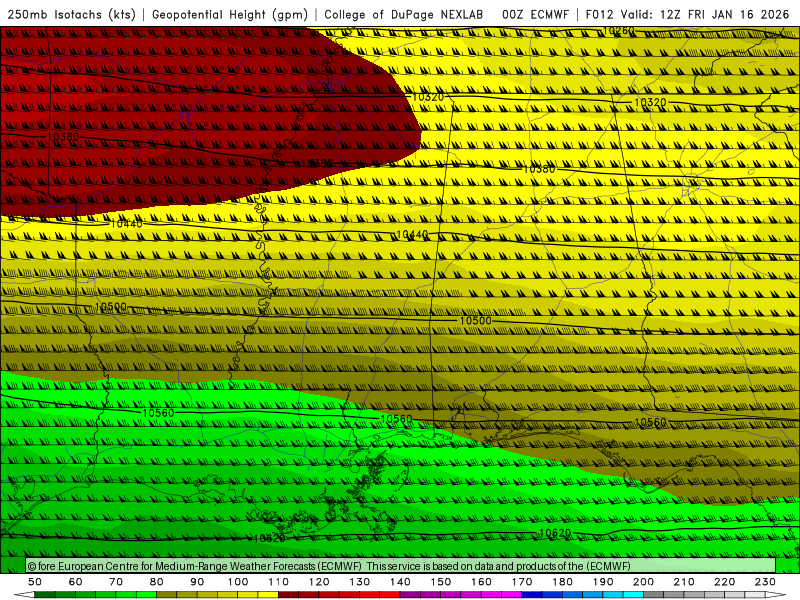Image resolution: width=800 pixels, height=600 pixels.
Task: Click the 120 value on the color scale
Action: [319, 582]
